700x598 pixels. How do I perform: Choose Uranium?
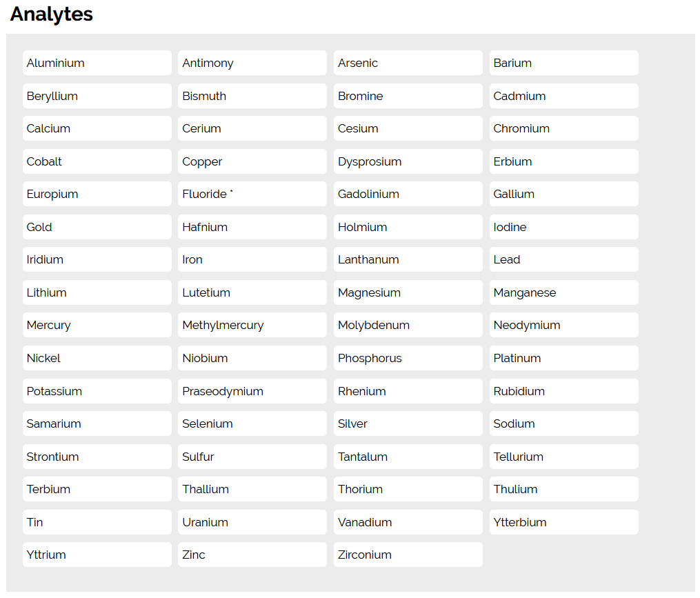tap(252, 523)
